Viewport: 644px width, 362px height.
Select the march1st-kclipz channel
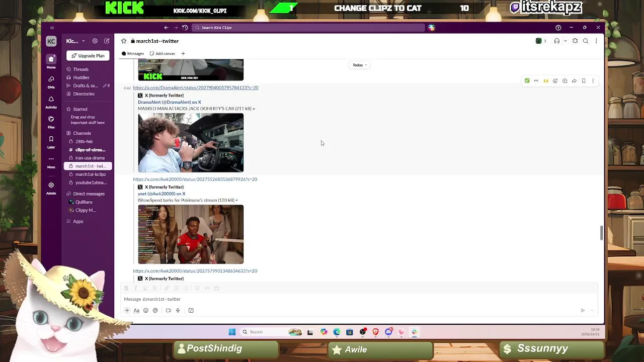[88, 174]
